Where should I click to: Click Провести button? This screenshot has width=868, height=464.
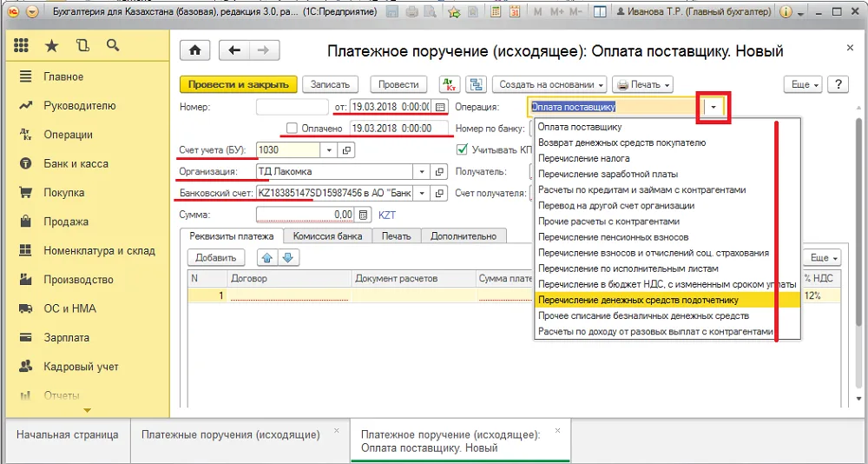398,85
